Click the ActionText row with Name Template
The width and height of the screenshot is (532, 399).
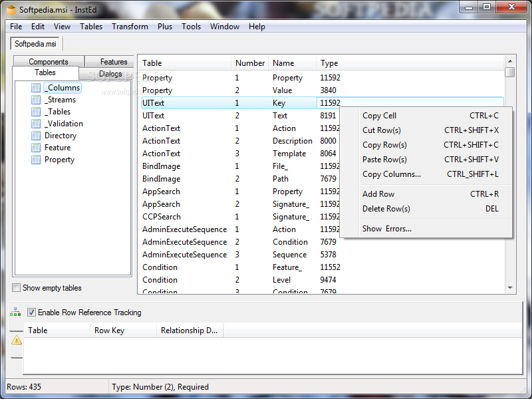[239, 154]
